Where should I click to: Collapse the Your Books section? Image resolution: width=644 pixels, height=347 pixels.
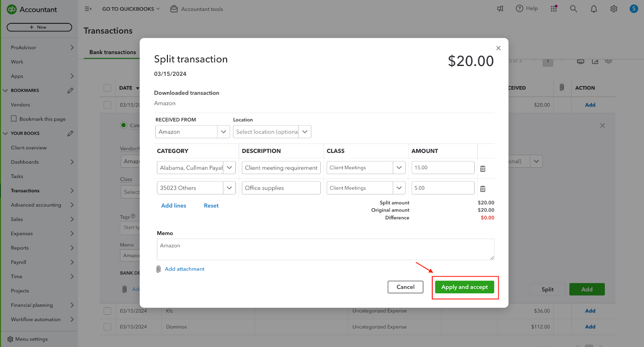point(5,133)
